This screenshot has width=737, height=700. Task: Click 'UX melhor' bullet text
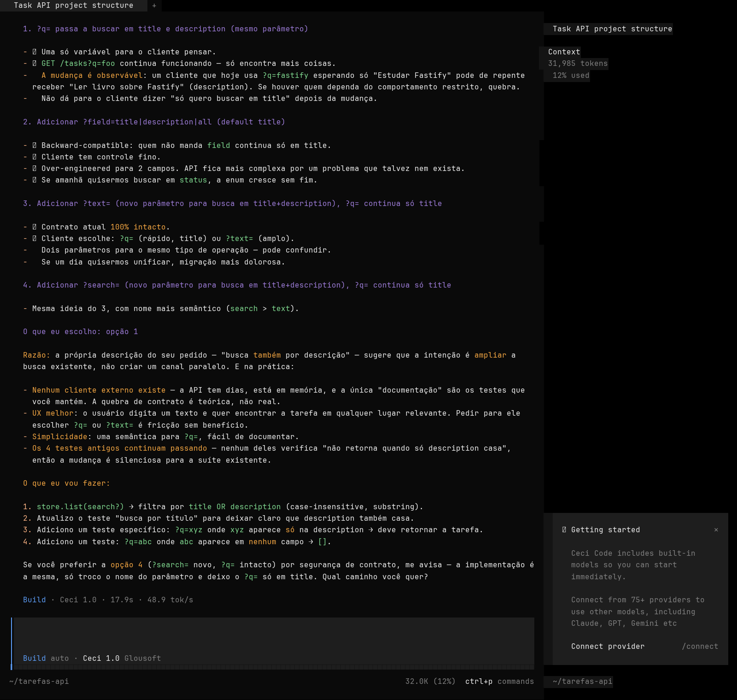(53, 413)
